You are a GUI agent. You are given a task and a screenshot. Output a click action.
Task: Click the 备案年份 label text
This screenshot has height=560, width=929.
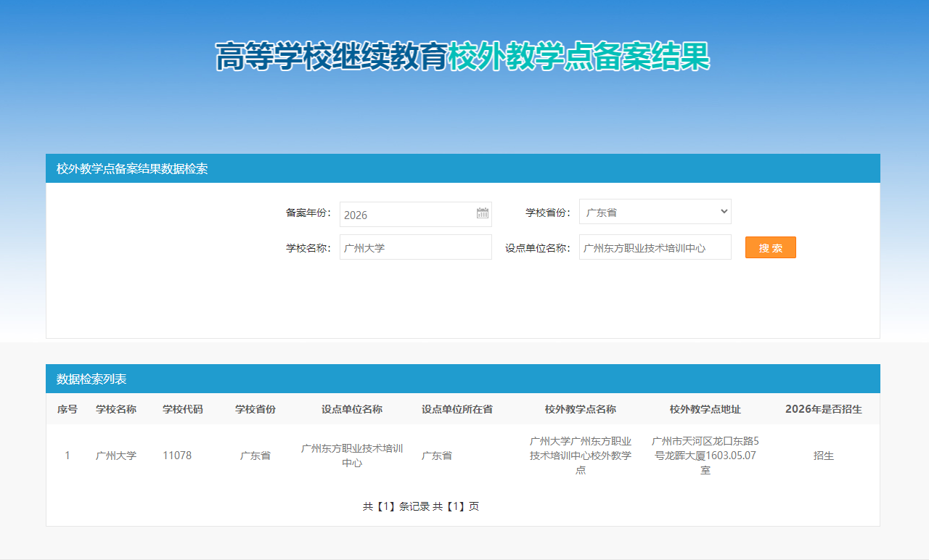(308, 213)
